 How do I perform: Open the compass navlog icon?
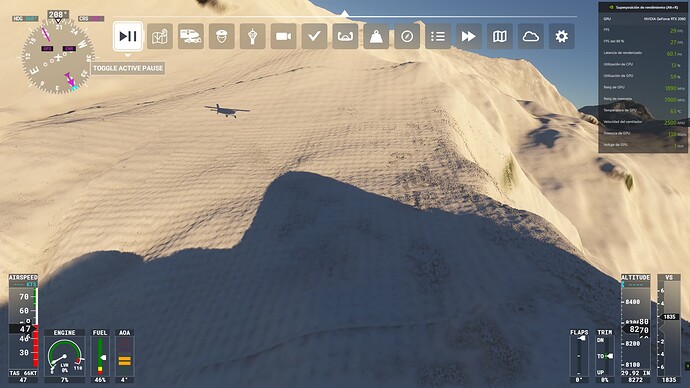click(x=407, y=36)
